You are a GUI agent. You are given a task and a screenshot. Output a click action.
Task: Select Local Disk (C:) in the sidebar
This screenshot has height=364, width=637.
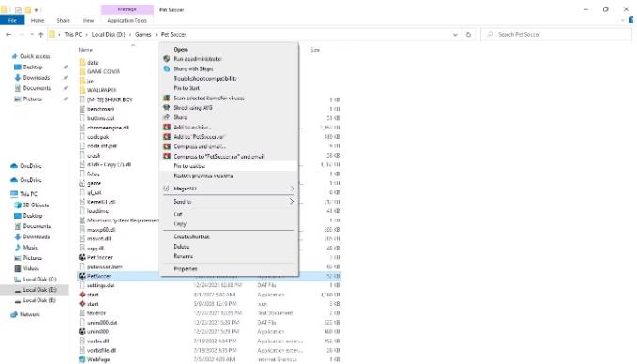pyautogui.click(x=39, y=280)
